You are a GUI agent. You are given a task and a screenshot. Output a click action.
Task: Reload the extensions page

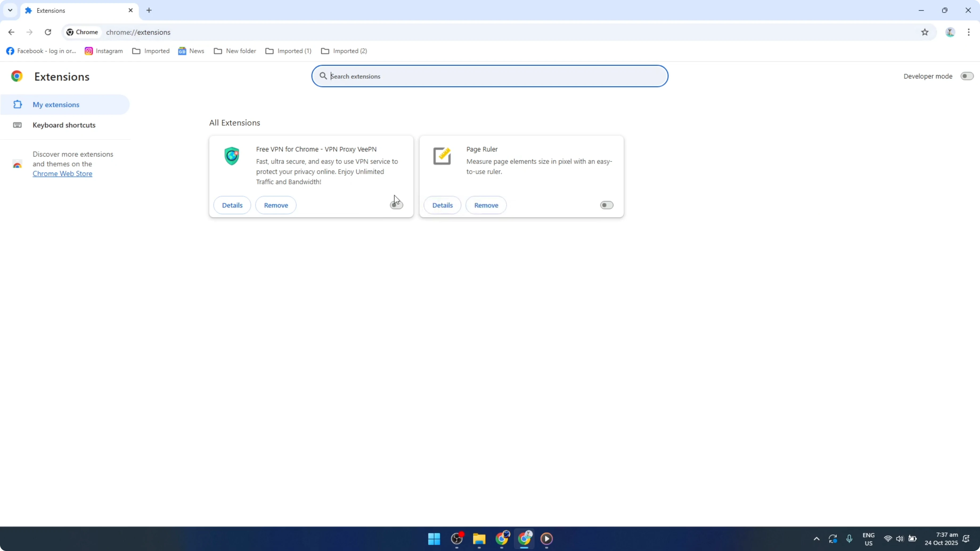(48, 32)
